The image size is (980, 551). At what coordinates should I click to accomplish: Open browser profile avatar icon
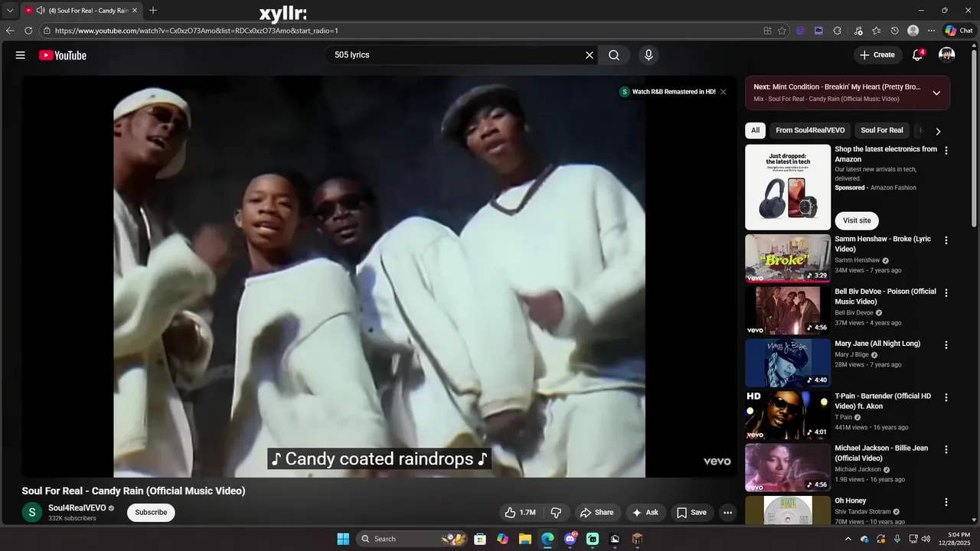913,31
